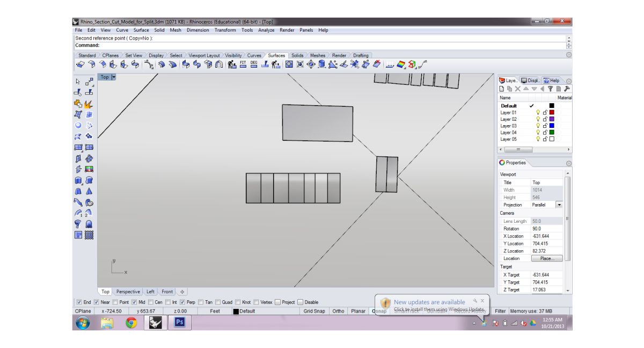This screenshot has height=348, width=644.
Task: Open the Surface menu
Action: [141, 30]
